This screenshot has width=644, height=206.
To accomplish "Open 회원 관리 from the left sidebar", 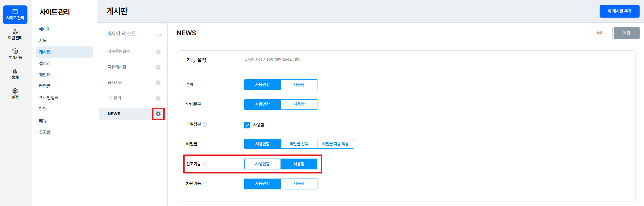I will click(15, 35).
